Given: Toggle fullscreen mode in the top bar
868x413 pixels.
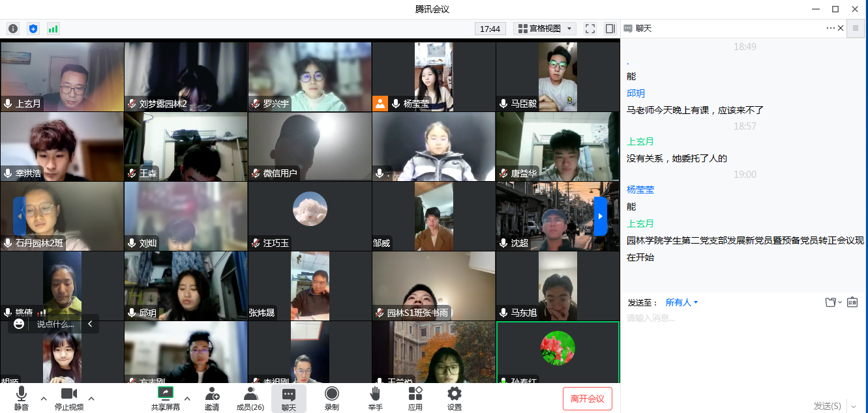Looking at the screenshot, I should pos(590,29).
